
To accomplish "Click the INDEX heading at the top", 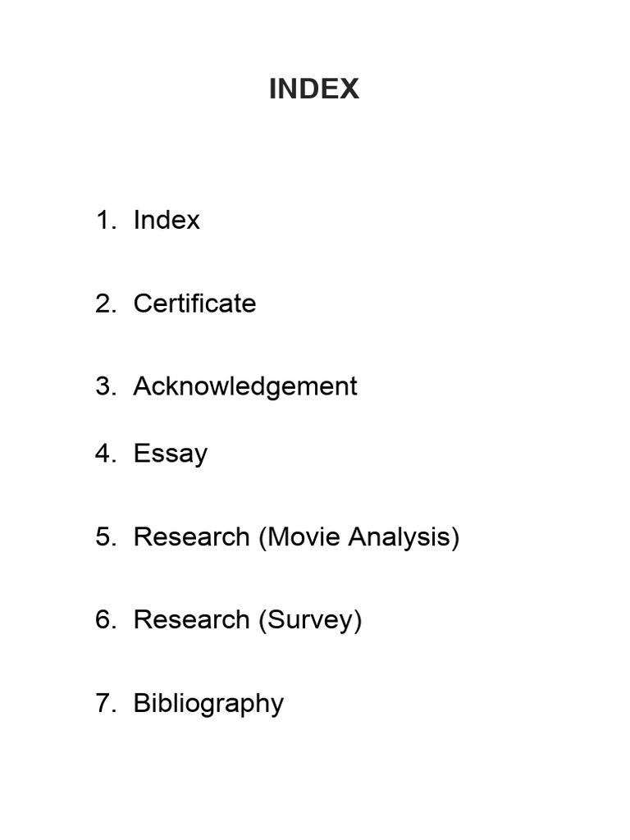I will [x=314, y=89].
